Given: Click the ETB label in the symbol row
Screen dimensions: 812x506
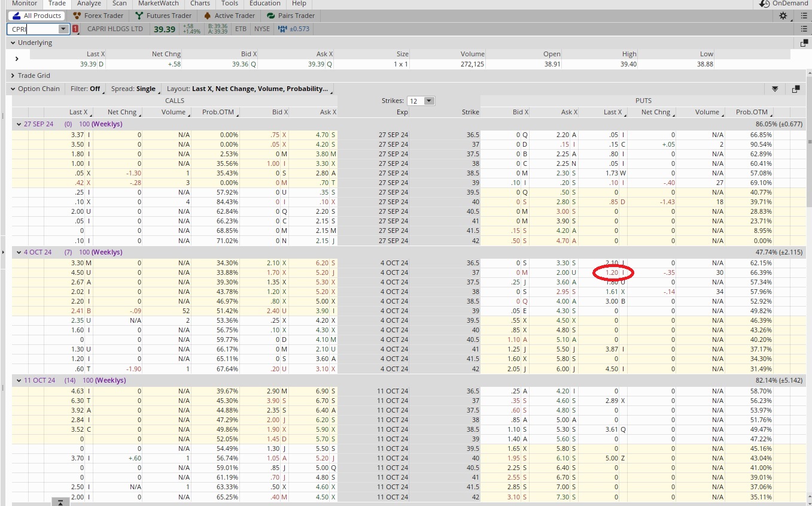Looking at the screenshot, I should (241, 29).
